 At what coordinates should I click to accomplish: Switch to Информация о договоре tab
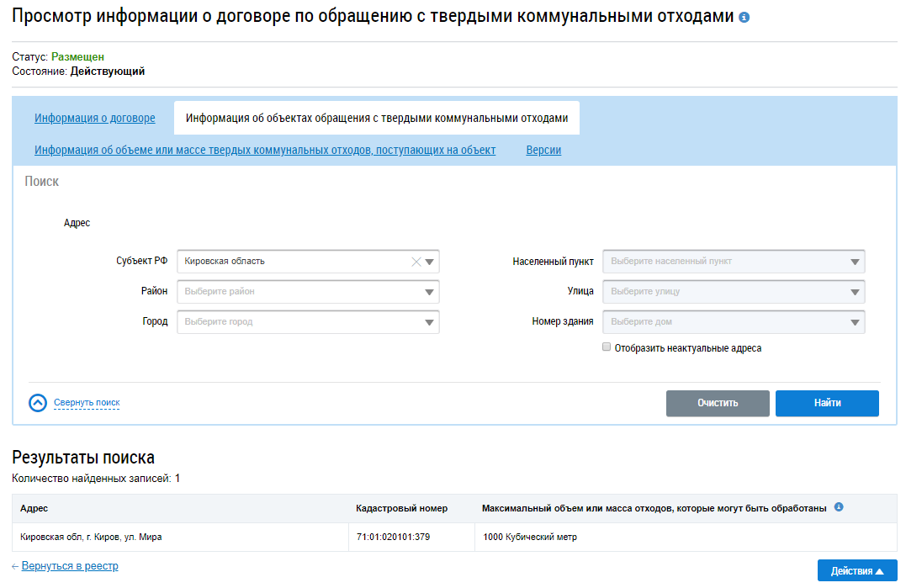(95, 119)
